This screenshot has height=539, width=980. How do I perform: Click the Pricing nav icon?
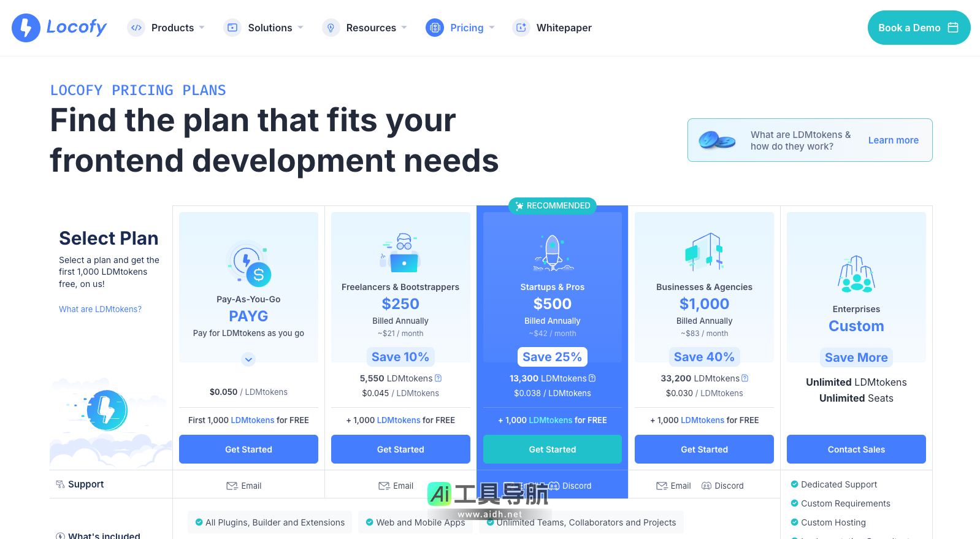click(435, 28)
